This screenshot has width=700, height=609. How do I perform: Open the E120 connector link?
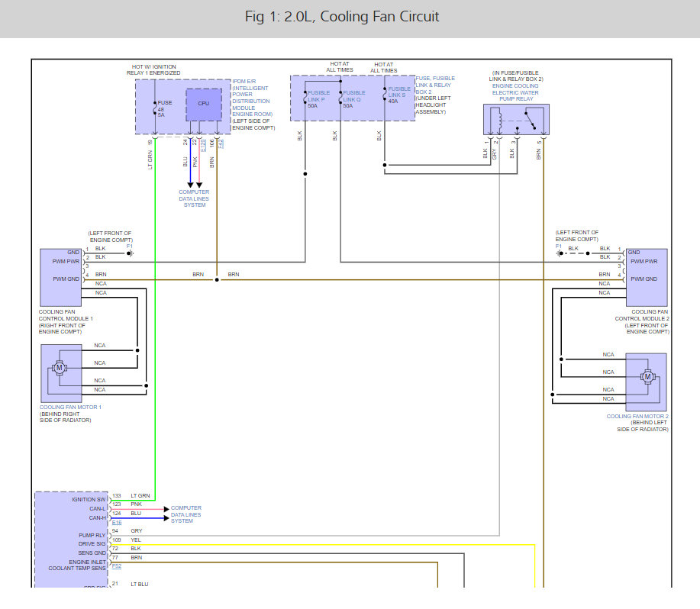click(x=203, y=145)
